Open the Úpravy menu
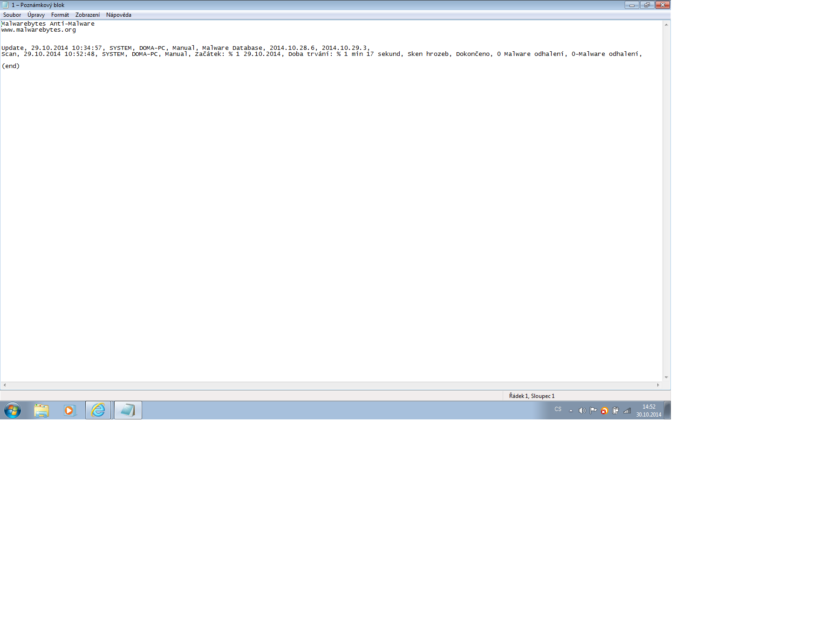Screen dimensions: 840x630 point(36,15)
